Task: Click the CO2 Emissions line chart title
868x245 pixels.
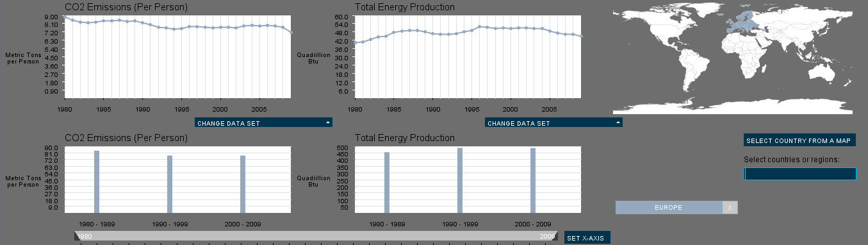Action: (126, 7)
